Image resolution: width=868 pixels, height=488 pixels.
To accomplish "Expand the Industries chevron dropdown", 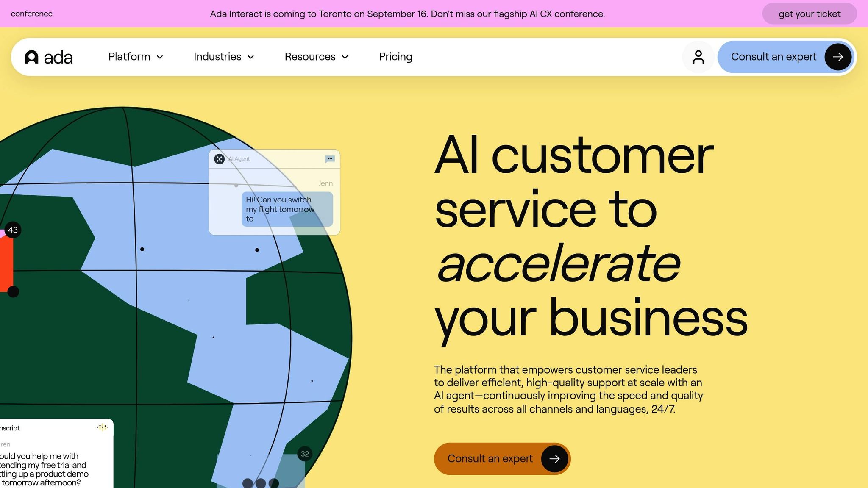I will pyautogui.click(x=250, y=57).
